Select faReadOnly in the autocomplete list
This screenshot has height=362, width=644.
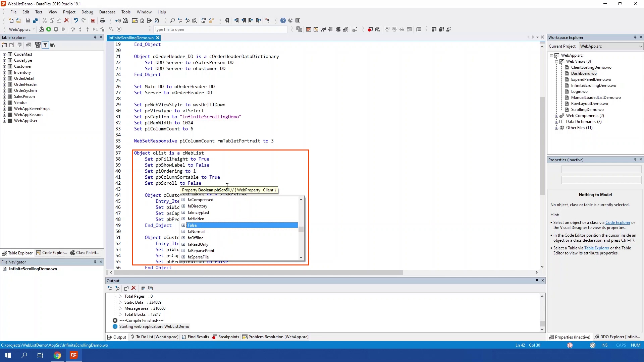point(198,244)
